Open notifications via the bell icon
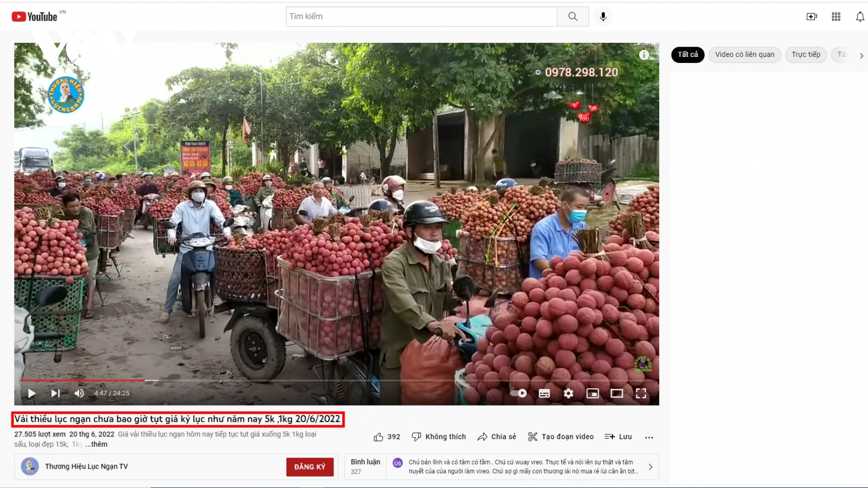Viewport: 868px width, 488px height. pos(860,16)
